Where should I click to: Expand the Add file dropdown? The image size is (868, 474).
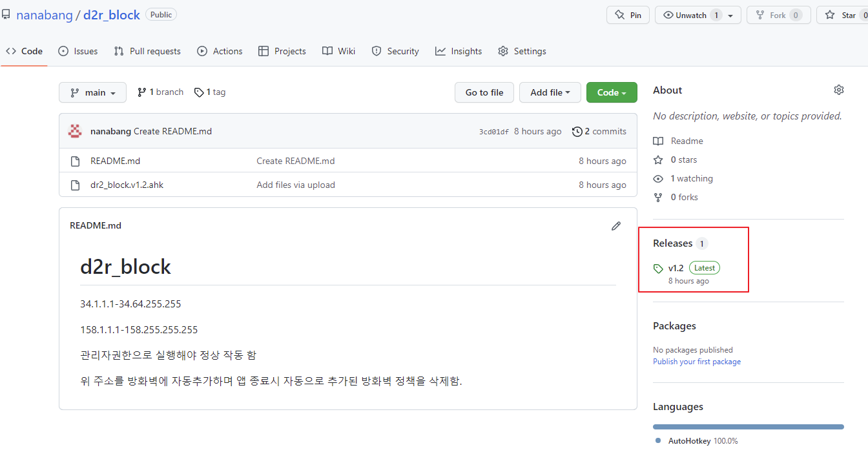click(550, 92)
